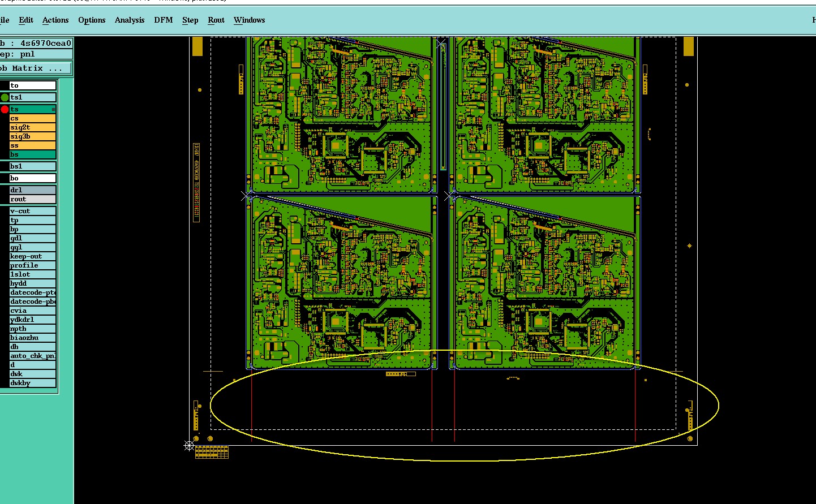Select the '1slot' layer
Screen dimensions: 816x504
click(x=33, y=274)
